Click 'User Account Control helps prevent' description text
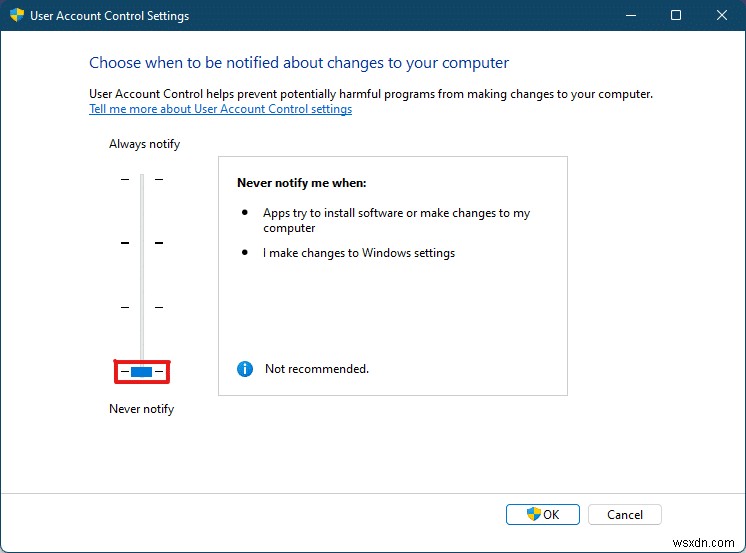Image resolution: width=746 pixels, height=553 pixels. tap(371, 94)
